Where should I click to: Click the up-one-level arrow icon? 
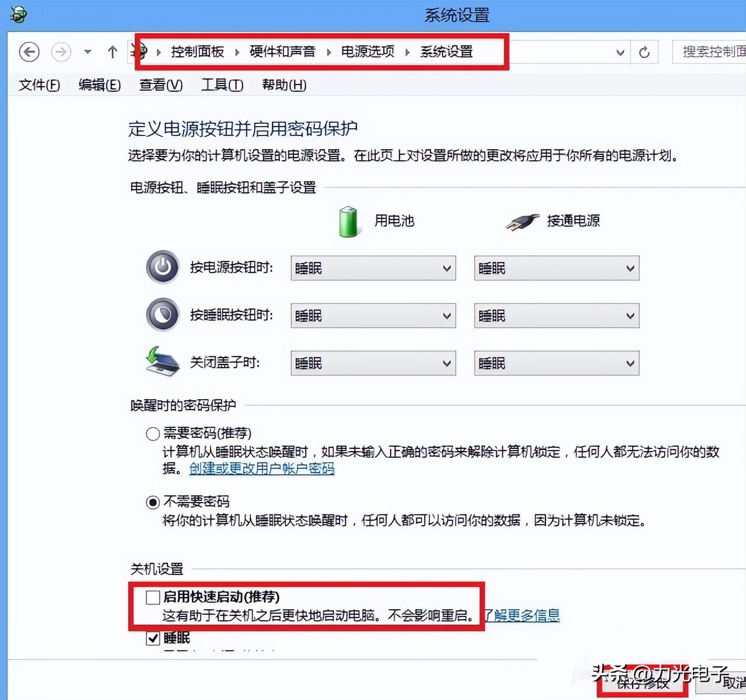point(112,51)
